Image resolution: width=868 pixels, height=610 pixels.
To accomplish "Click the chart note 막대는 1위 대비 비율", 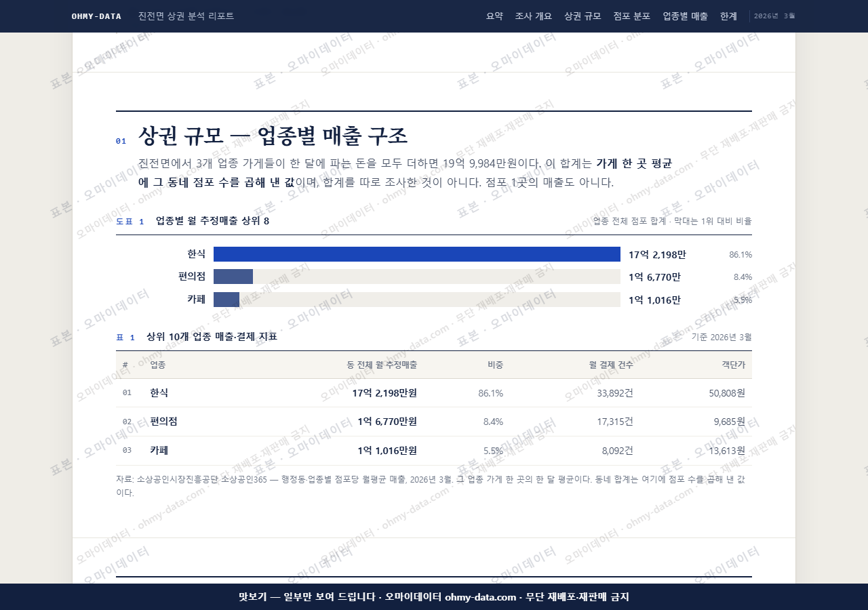I will point(713,221).
